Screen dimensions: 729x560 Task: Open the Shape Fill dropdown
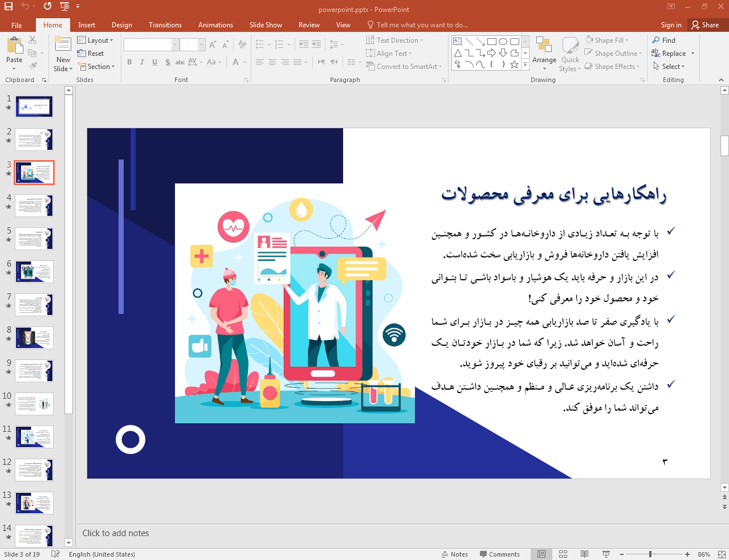point(607,40)
